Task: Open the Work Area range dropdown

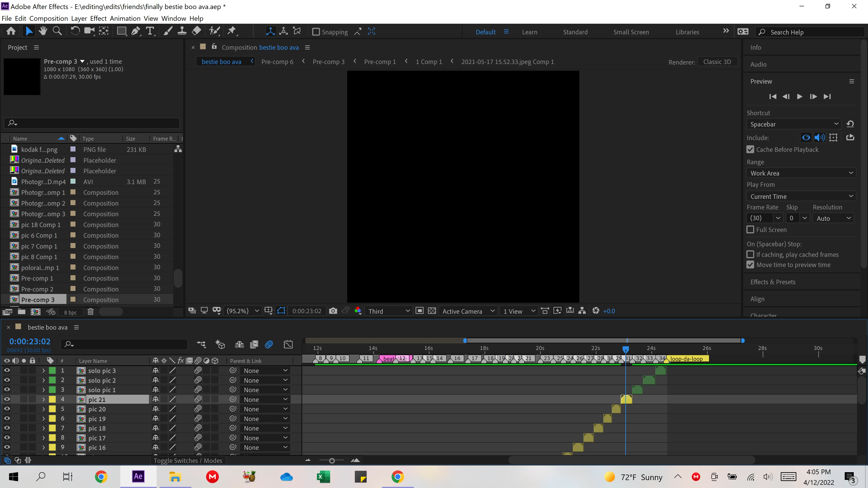Action: (x=801, y=173)
